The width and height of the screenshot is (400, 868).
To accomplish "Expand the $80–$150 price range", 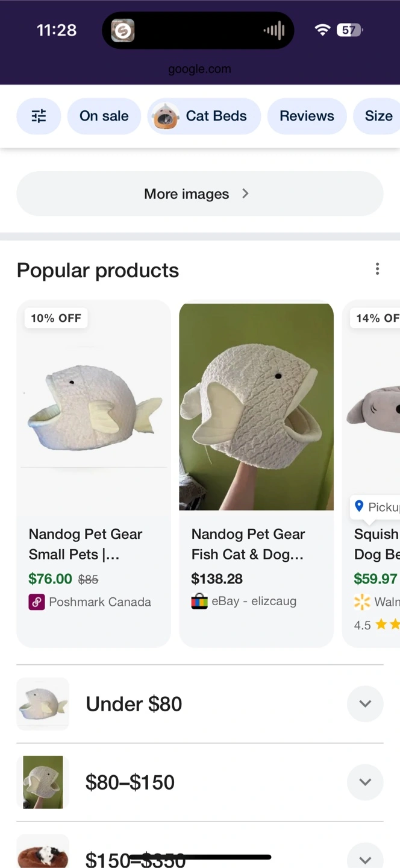I will pos(365,782).
